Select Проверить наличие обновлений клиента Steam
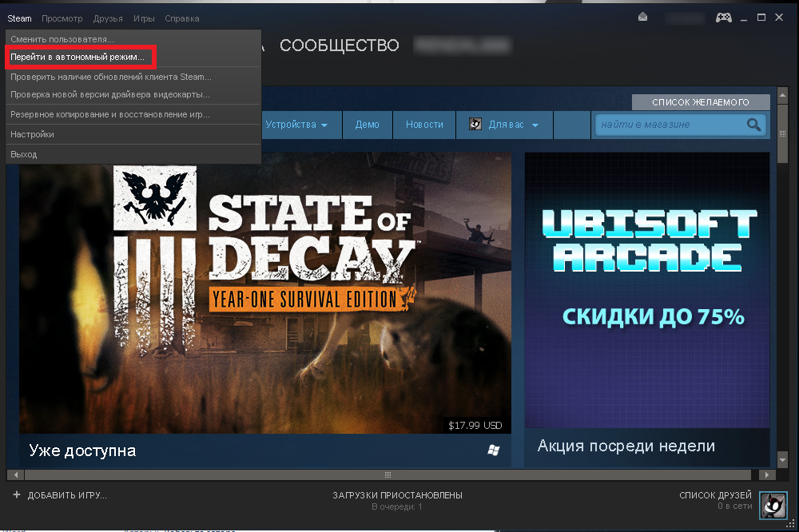The image size is (799, 532). [x=133, y=77]
